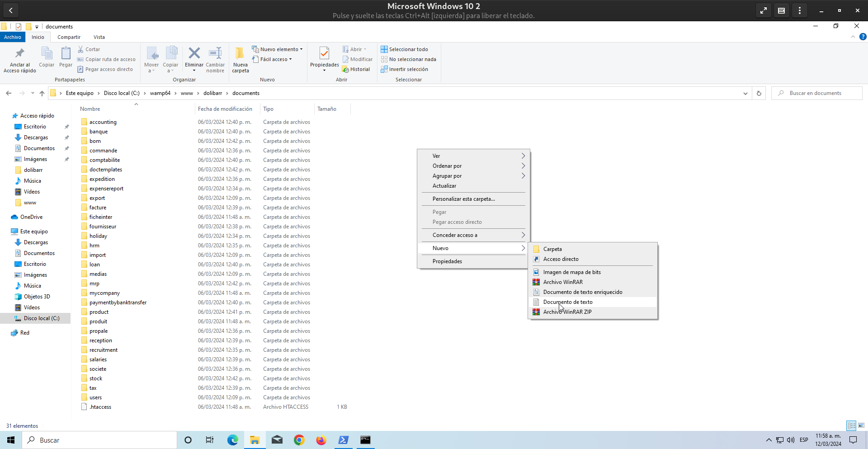This screenshot has height=449, width=868.
Task: Click the Eliminar (delete) ribbon icon
Action: click(194, 54)
